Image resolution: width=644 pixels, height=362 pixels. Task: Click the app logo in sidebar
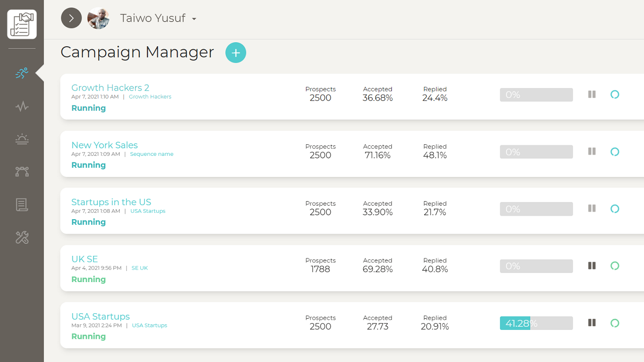tap(22, 24)
